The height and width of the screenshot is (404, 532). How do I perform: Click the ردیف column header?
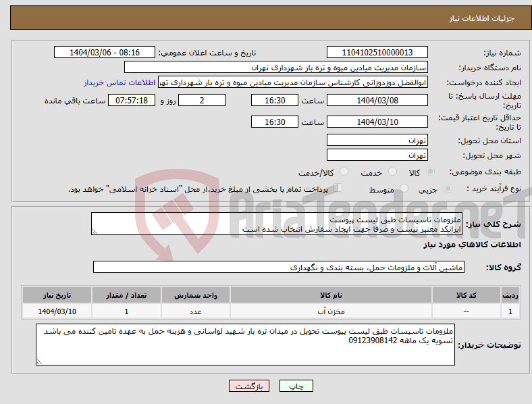510,295
